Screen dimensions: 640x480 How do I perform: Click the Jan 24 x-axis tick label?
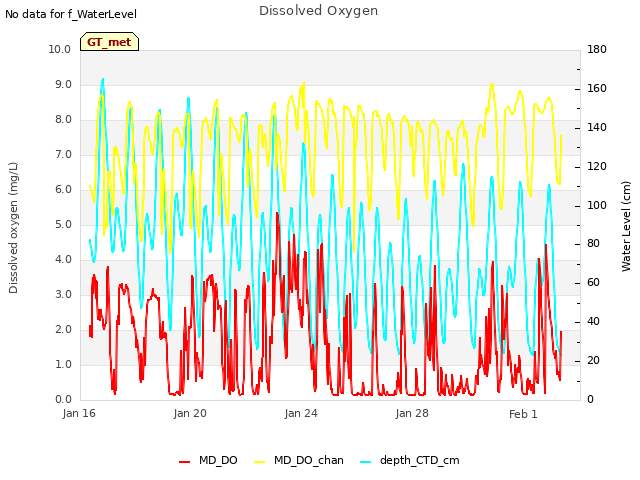301,413
